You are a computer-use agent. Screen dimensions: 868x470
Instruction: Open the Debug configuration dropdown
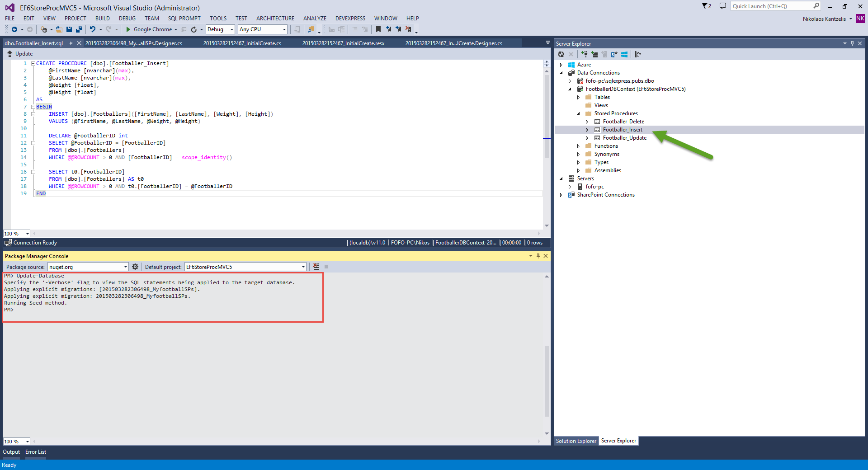click(232, 29)
